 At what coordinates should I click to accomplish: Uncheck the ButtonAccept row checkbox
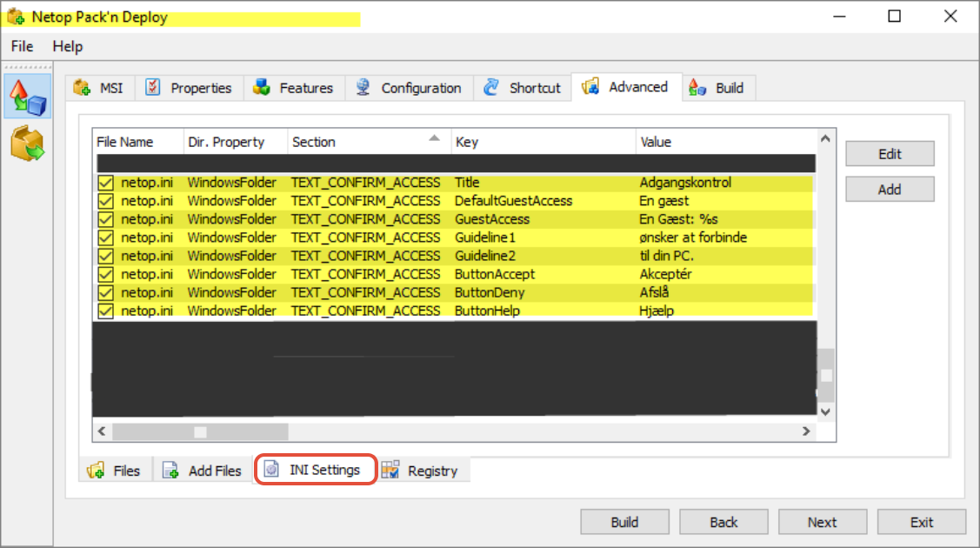pyautogui.click(x=105, y=274)
